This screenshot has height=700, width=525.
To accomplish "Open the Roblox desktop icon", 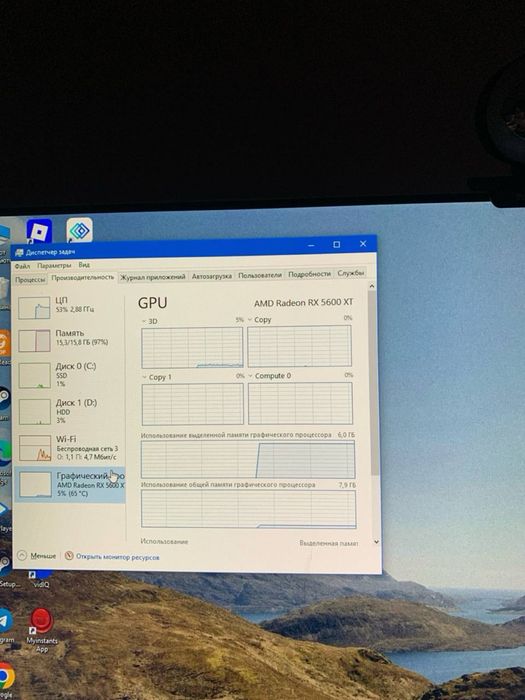I will [x=39, y=232].
